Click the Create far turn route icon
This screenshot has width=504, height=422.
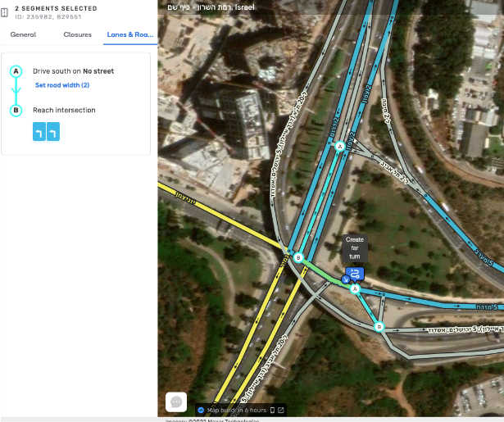(355, 275)
